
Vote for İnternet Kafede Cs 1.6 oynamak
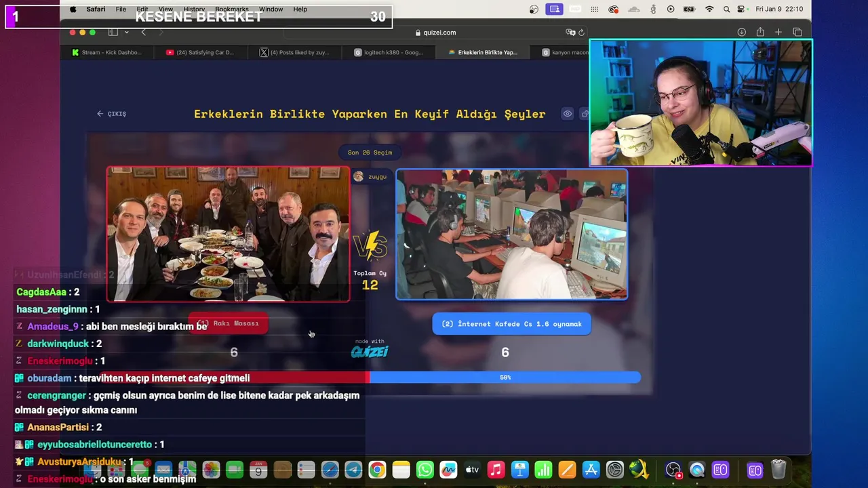pos(511,324)
